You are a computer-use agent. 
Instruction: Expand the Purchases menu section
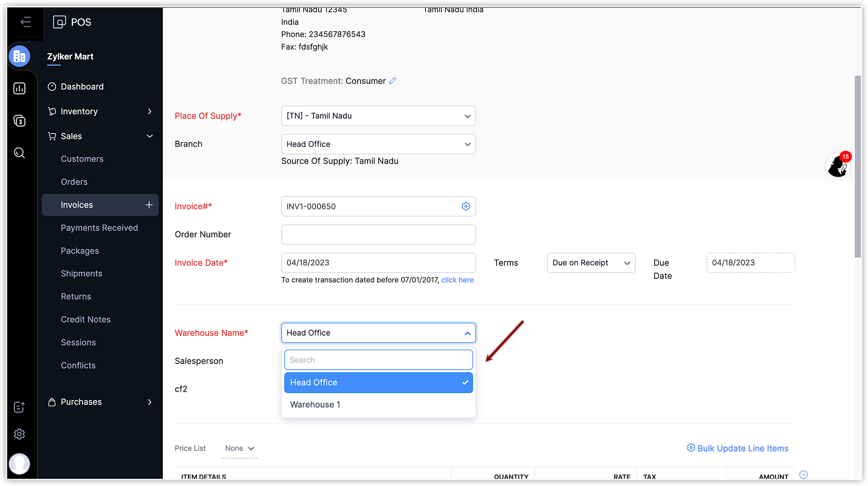[100, 402]
